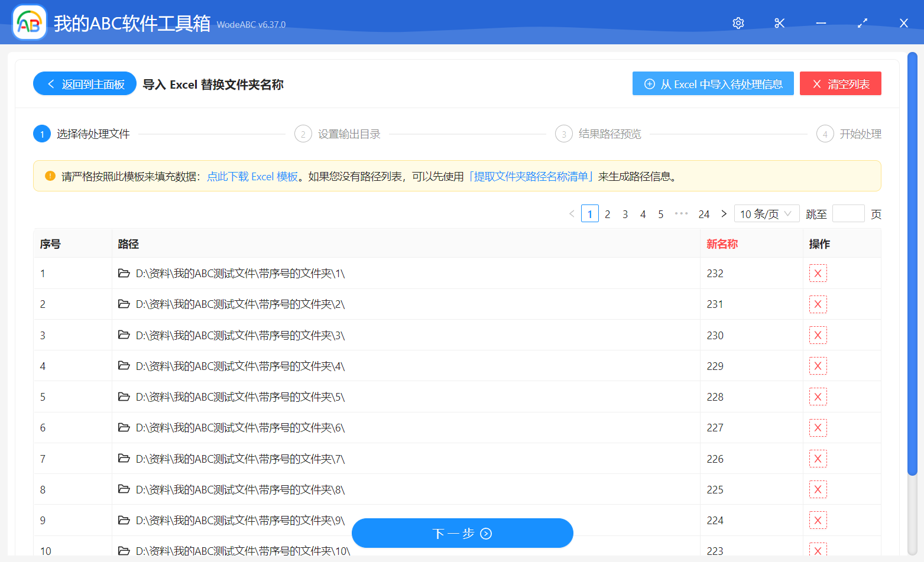Open the 10 条/页 page size dropdown
Viewport: 924px width, 562px height.
tap(766, 214)
